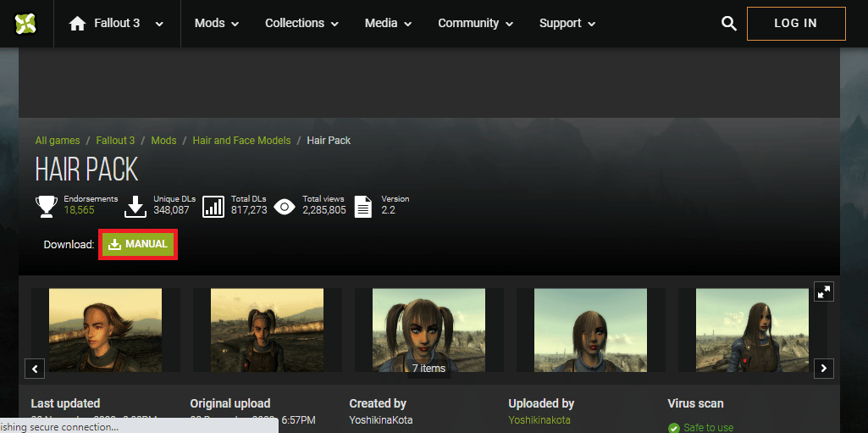Click the 348,087 unique downloads value

pyautogui.click(x=171, y=210)
